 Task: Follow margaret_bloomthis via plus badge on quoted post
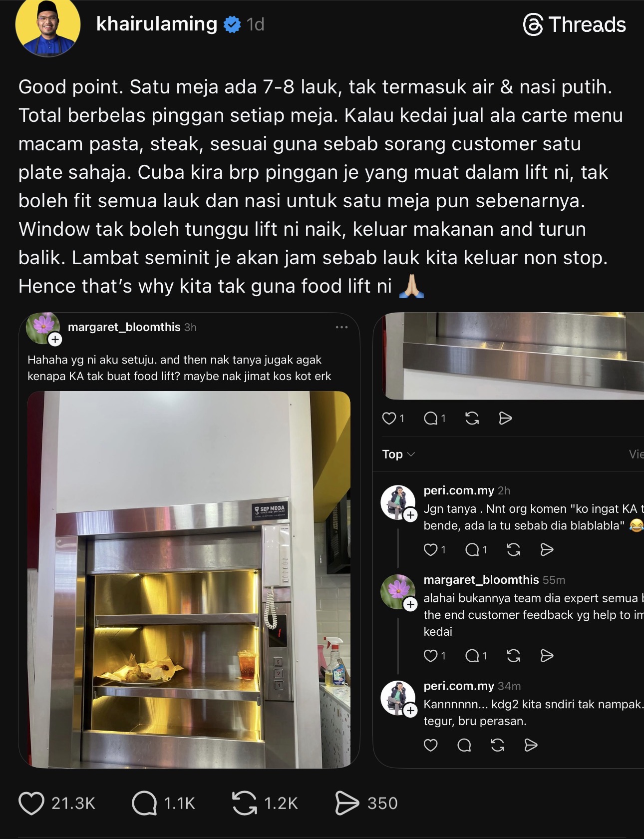(x=55, y=340)
